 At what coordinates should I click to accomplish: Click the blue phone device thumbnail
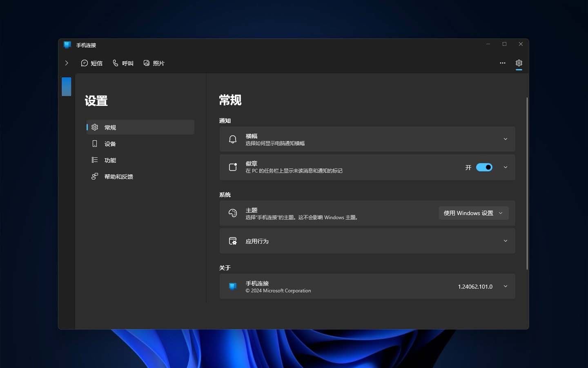[67, 87]
